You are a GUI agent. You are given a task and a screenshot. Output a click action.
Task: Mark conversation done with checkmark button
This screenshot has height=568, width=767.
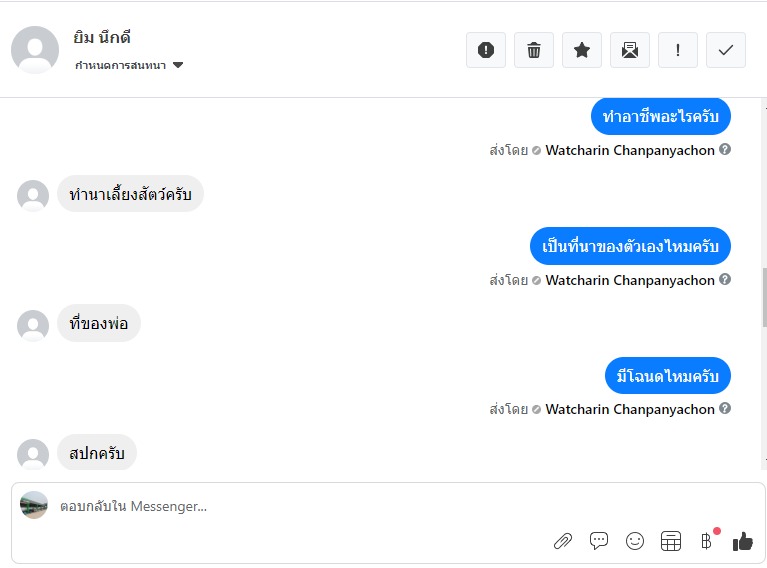pos(726,50)
